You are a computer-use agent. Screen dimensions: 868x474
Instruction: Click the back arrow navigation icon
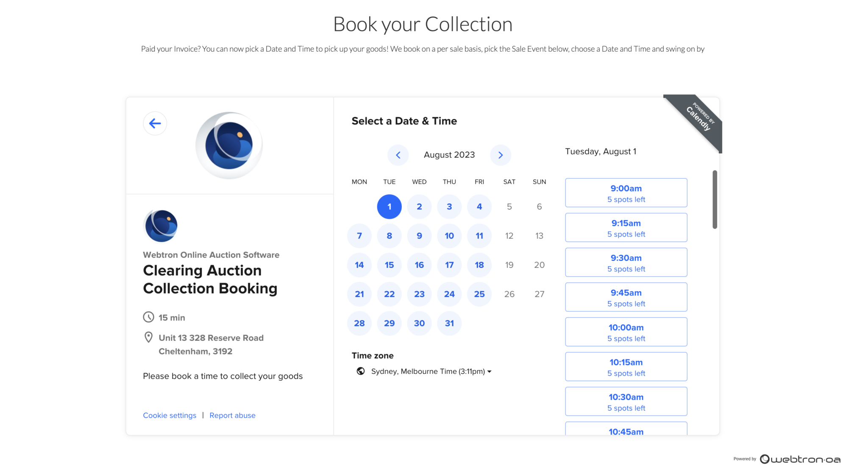(155, 123)
